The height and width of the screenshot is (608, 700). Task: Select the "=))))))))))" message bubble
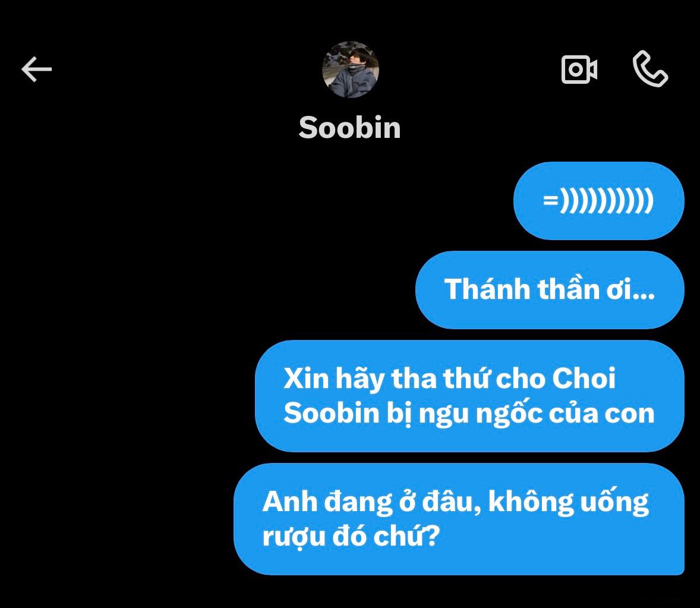(x=598, y=201)
